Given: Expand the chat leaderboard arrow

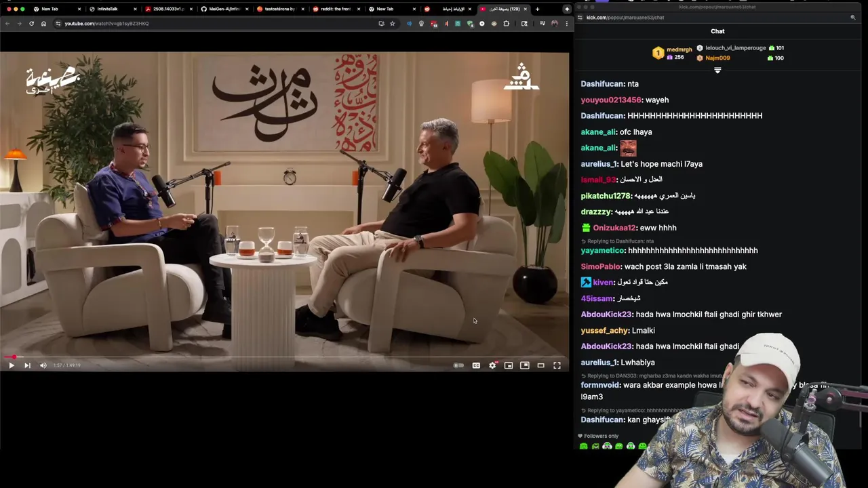Looking at the screenshot, I should pyautogui.click(x=717, y=70).
